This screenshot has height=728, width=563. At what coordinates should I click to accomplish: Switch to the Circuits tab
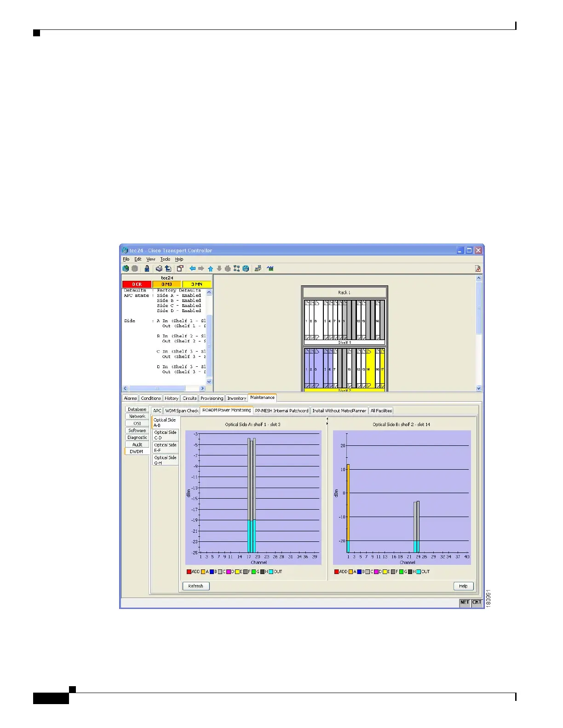[190, 398]
